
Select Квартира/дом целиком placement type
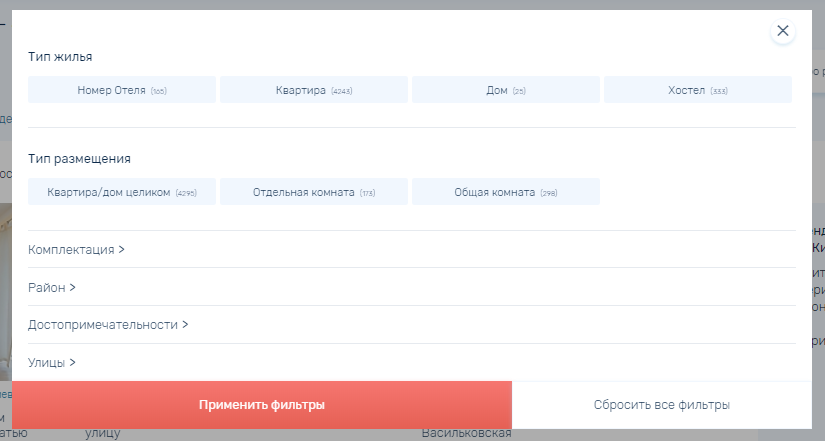(122, 192)
